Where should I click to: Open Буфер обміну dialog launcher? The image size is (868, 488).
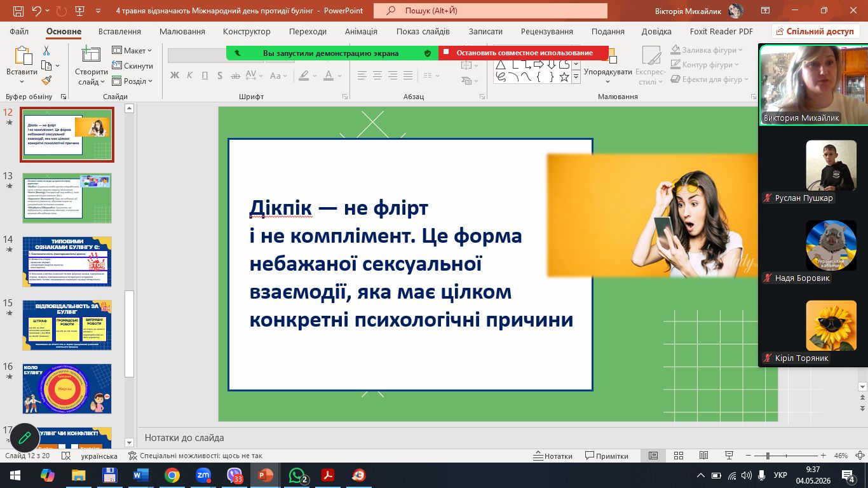64,97
